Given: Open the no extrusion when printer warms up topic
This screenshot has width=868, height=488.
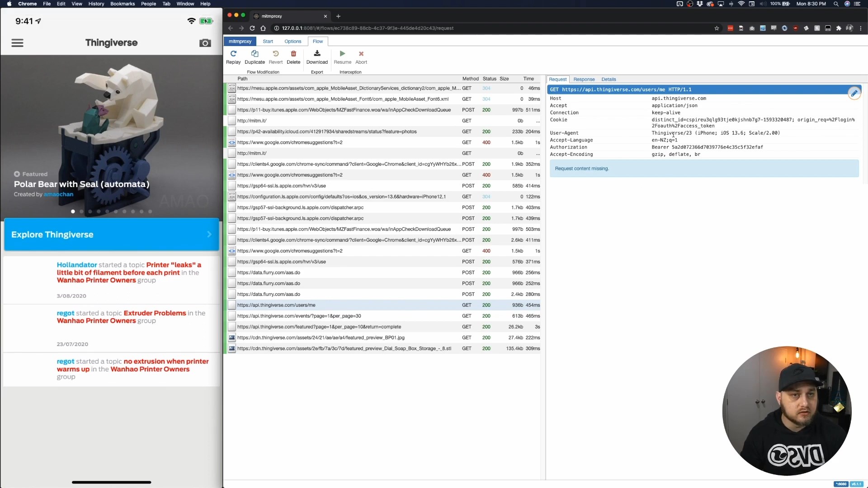Looking at the screenshot, I should [133, 365].
